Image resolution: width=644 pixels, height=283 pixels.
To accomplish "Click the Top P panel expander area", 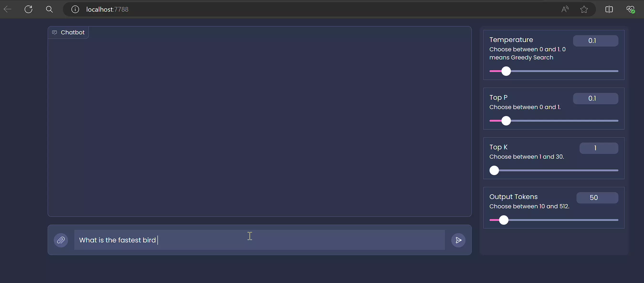I will coord(554,109).
